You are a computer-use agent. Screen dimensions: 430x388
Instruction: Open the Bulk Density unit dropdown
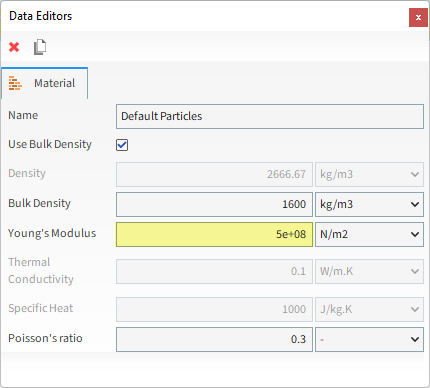[x=369, y=204]
